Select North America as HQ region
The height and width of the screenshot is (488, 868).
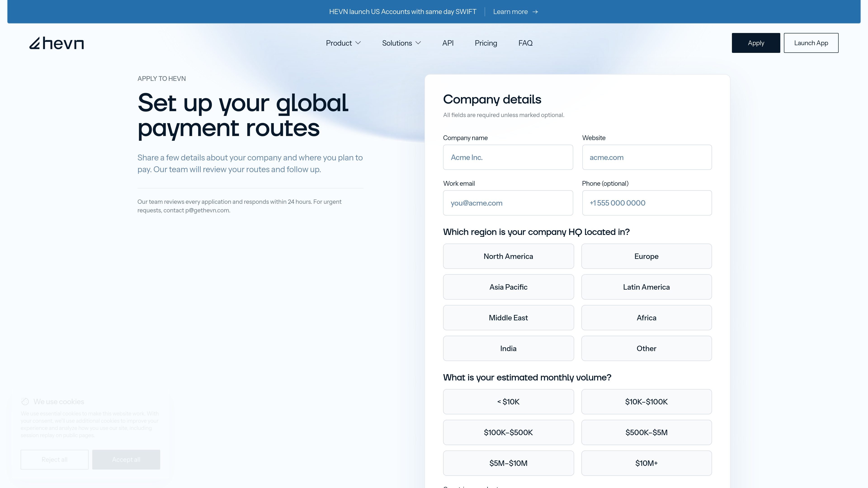coord(508,256)
